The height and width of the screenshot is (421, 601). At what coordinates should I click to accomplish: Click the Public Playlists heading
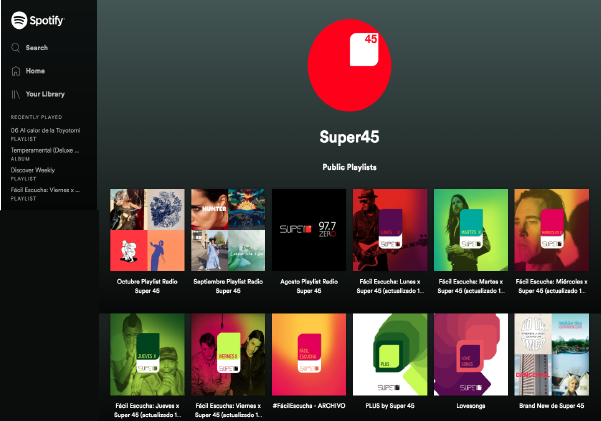(349, 167)
